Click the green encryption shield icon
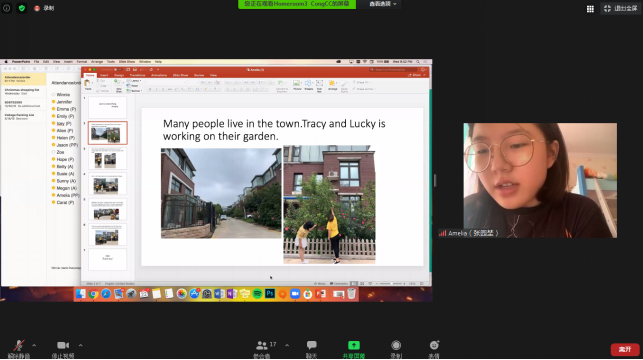643x360 pixels. [x=22, y=8]
